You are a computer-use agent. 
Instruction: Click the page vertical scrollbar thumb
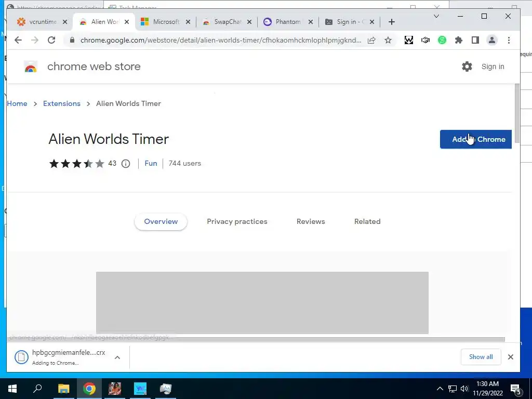[x=517, y=113]
